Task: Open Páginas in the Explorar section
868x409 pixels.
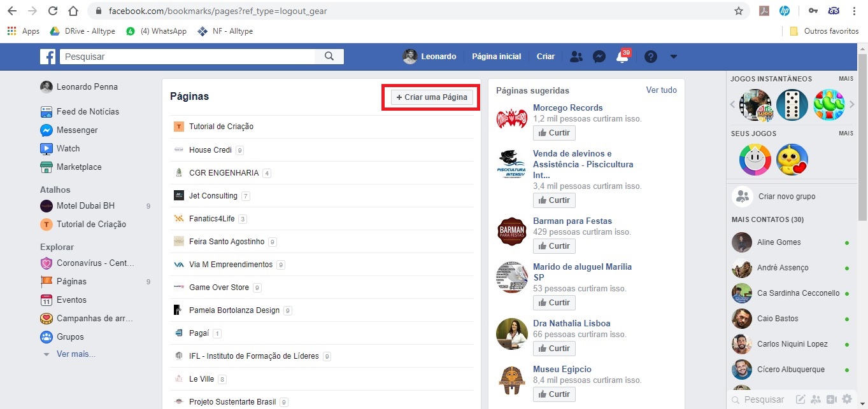Action: 63,281
